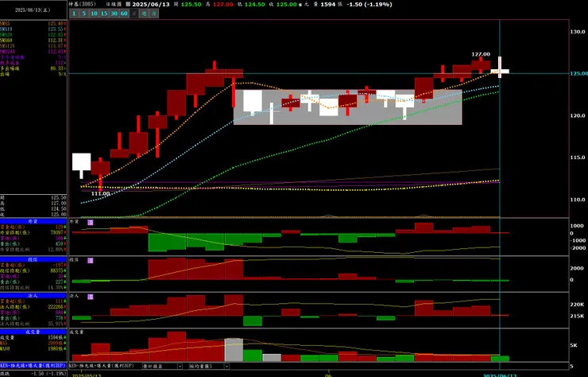Click the stock name (3005) in header
This screenshot has height=377, width=588.
(x=83, y=5)
